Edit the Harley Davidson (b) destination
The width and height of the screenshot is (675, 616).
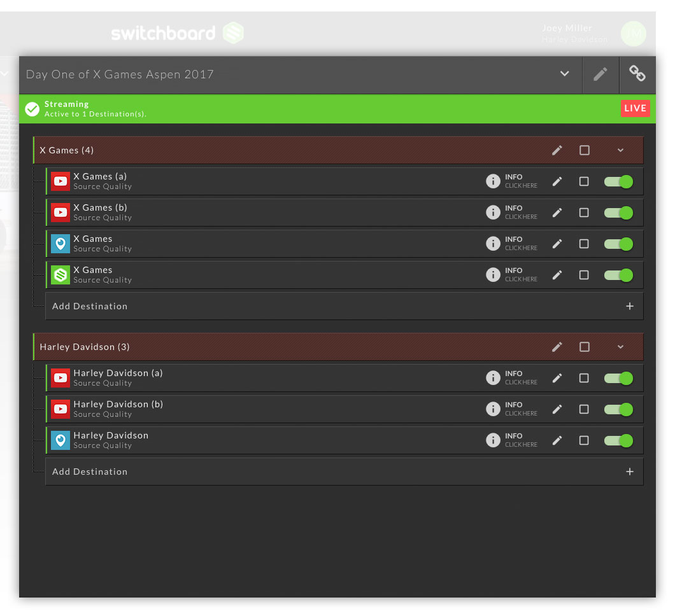pyautogui.click(x=557, y=409)
